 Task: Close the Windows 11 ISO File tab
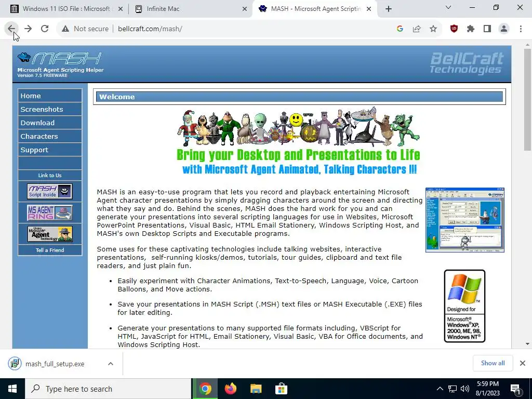(121, 9)
